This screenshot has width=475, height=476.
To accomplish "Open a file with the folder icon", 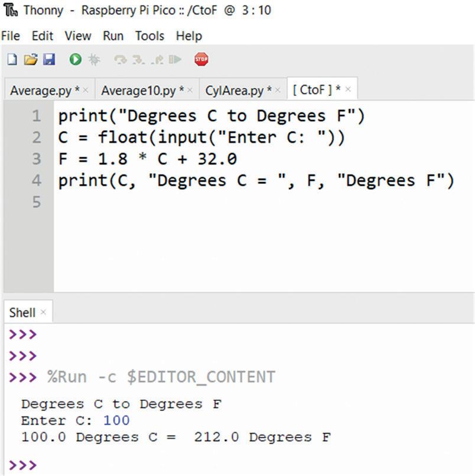I will (x=31, y=59).
